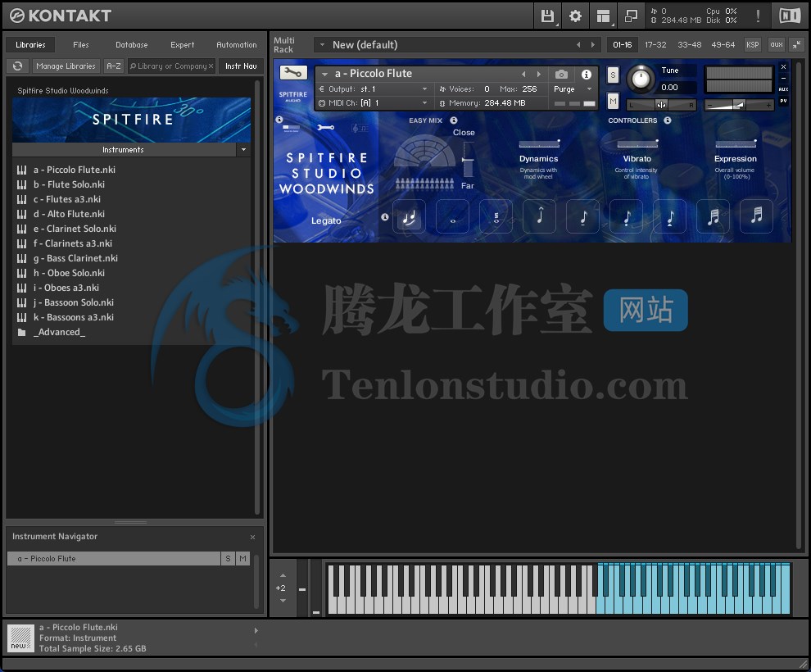Viewport: 811px width, 672px height.
Task: Toggle A-Z library sorting
Action: [x=113, y=66]
